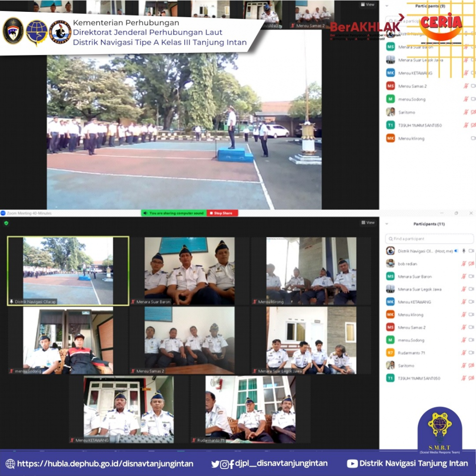Click the T1 avatar in Participants (11) list
The width and height of the screenshot is (476, 476).
(390, 378)
